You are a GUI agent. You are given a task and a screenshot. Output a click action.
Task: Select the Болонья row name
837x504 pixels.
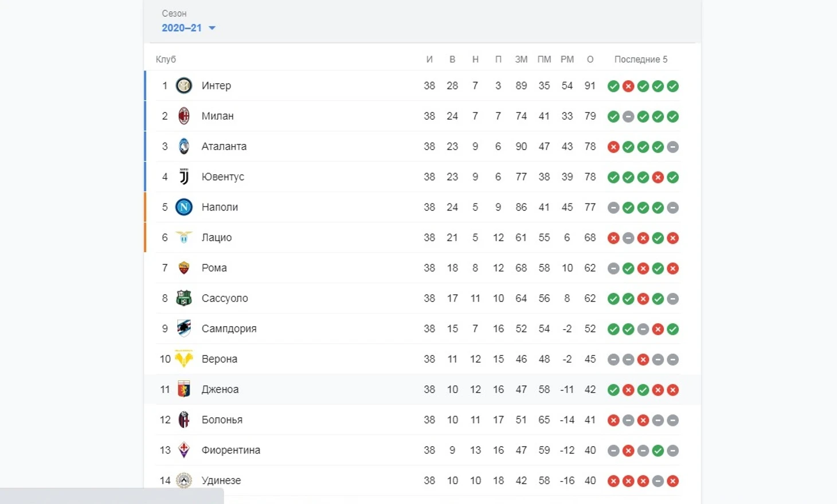click(222, 420)
